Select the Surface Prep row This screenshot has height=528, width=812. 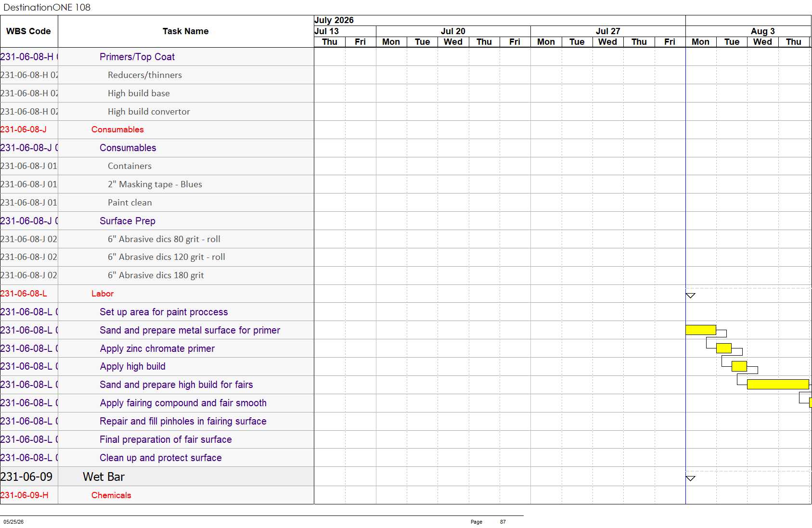(157, 221)
